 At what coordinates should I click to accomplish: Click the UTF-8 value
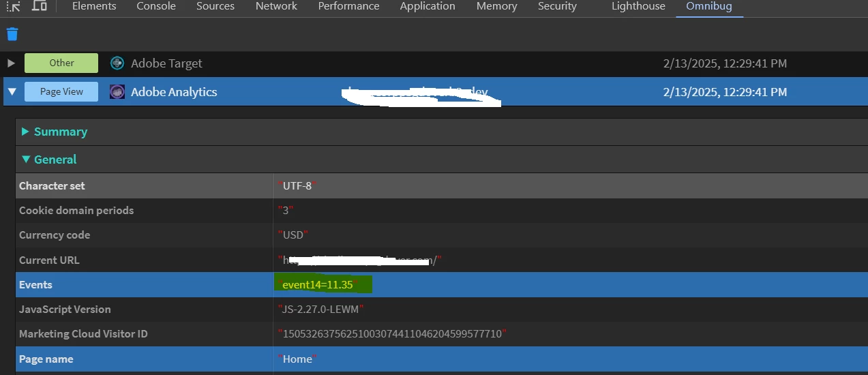tap(297, 185)
